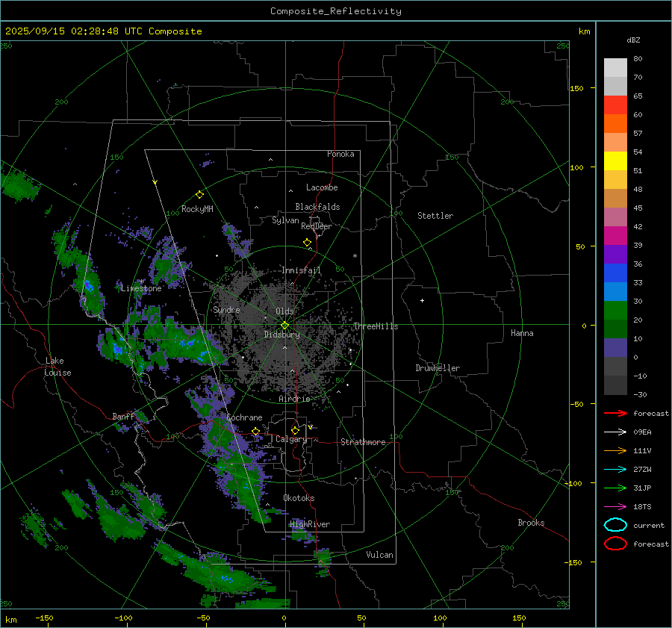This screenshot has width=672, height=628.
Task: Click the white plus marker west of Hanna
Action: (422, 300)
